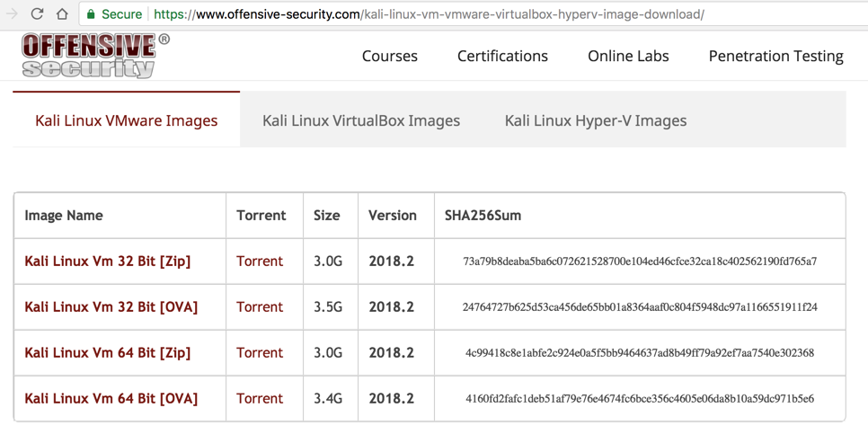This screenshot has height=443, width=868.
Task: Click Torrent link for 64 Bit OVA
Action: [x=260, y=399]
